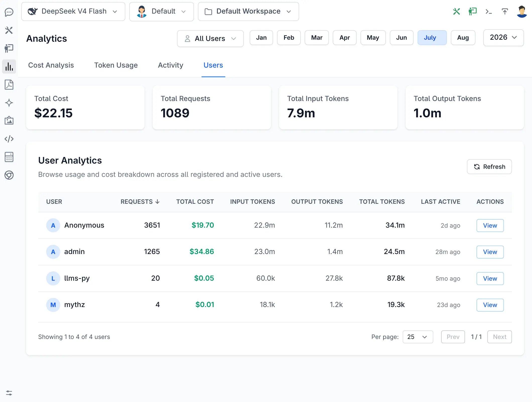
Task: Open the Default persona dropdown
Action: pos(162,12)
